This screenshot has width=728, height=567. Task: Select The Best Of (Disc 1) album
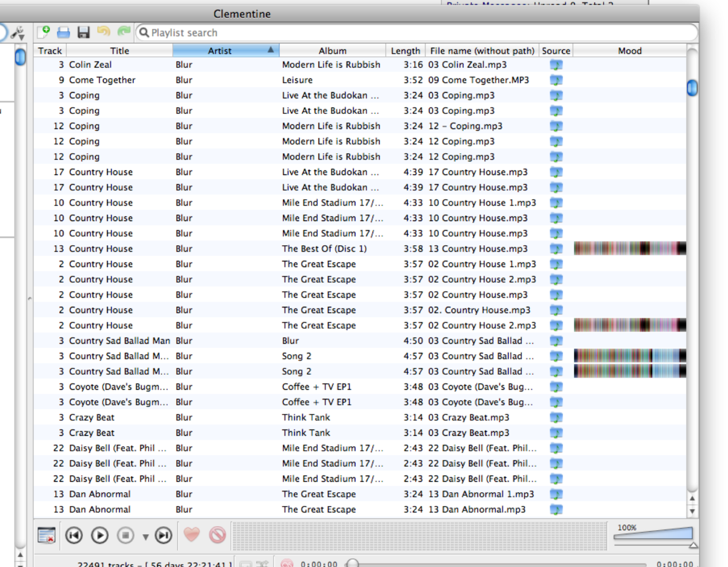pos(324,249)
